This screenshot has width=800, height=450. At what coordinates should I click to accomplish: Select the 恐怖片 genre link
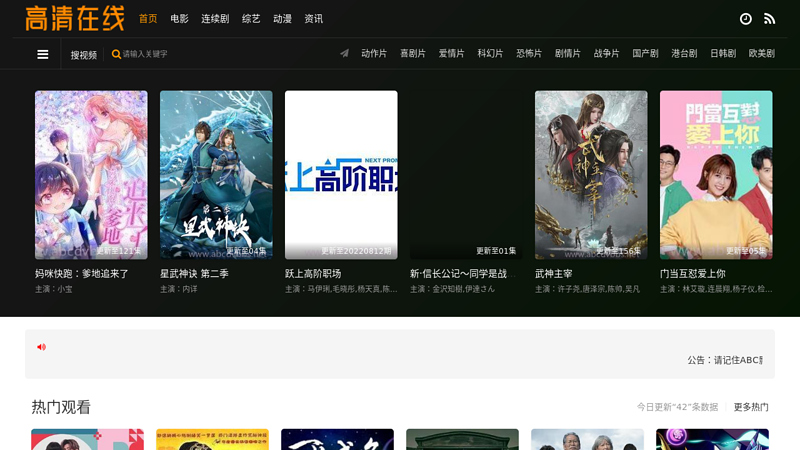(x=529, y=54)
